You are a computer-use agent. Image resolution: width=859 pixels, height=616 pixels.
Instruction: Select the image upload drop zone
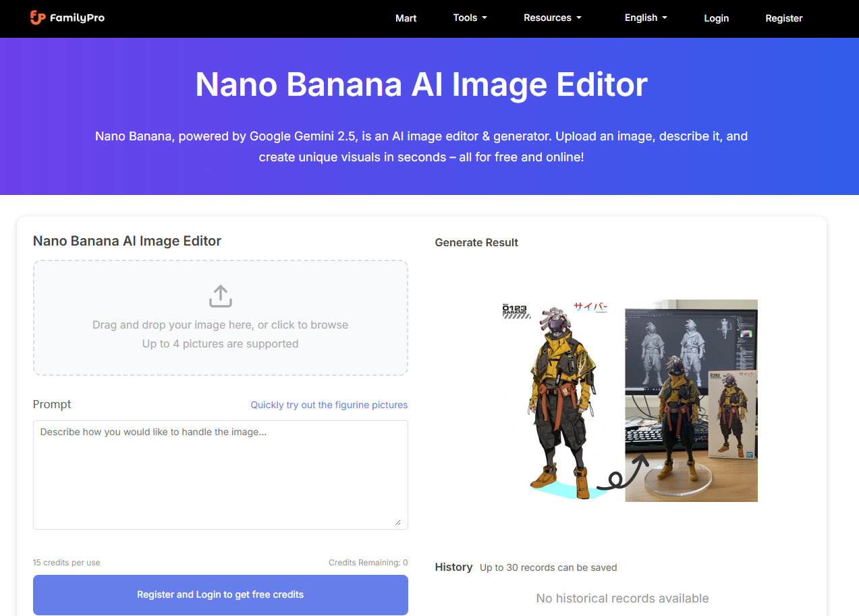[x=220, y=318]
